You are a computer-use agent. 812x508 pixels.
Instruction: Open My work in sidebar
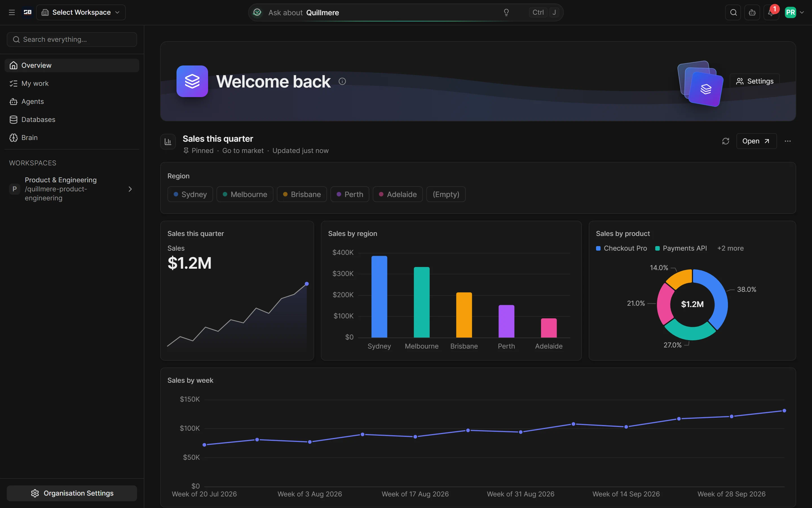(x=72, y=83)
